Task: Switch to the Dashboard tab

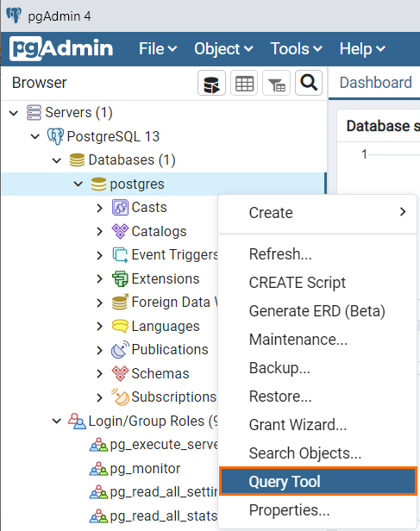Action: pyautogui.click(x=376, y=82)
